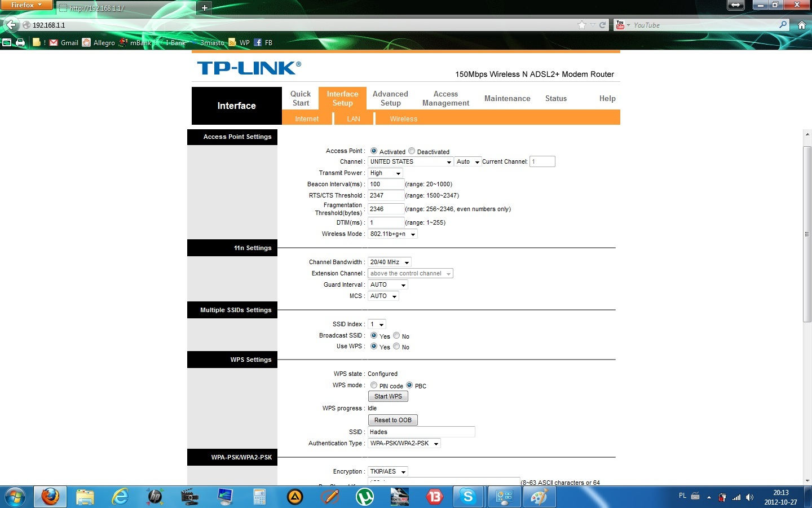Click the RTS/CTS Threshold input field
The image size is (812, 508).
(x=386, y=195)
